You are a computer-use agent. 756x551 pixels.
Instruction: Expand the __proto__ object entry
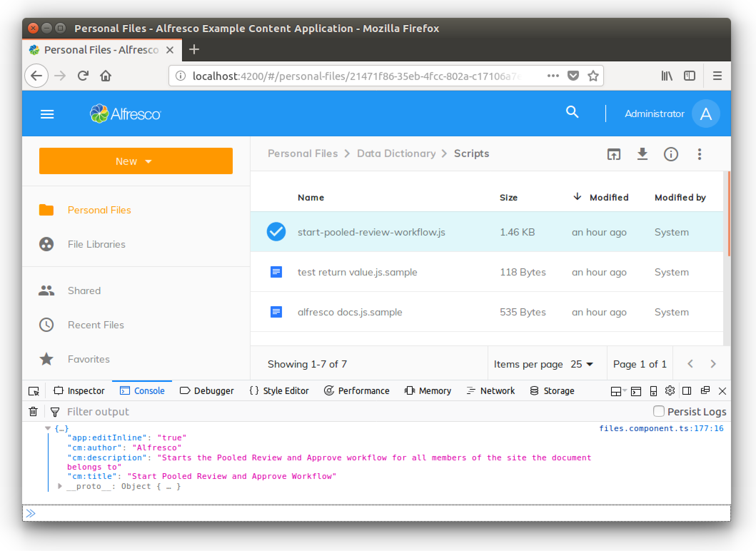point(60,486)
